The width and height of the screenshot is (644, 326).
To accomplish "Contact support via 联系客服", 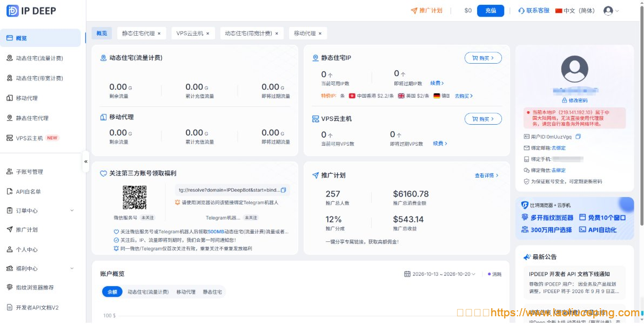I will pos(534,11).
